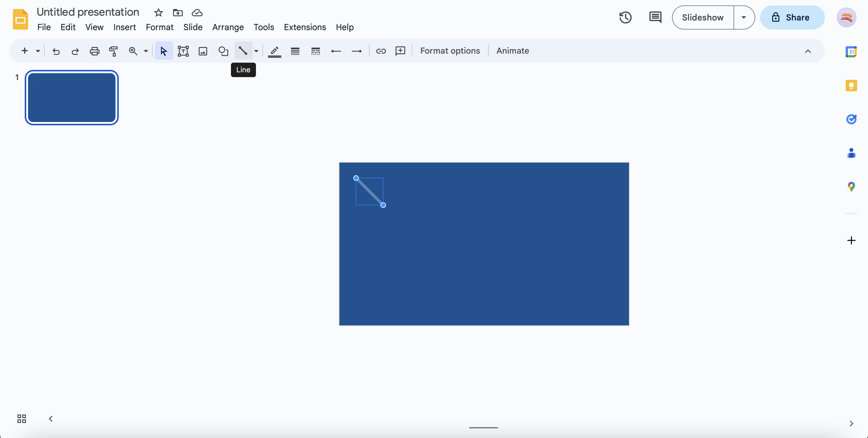Activate the Paint format tool
Image resolution: width=868 pixels, height=438 pixels.
[x=113, y=51]
